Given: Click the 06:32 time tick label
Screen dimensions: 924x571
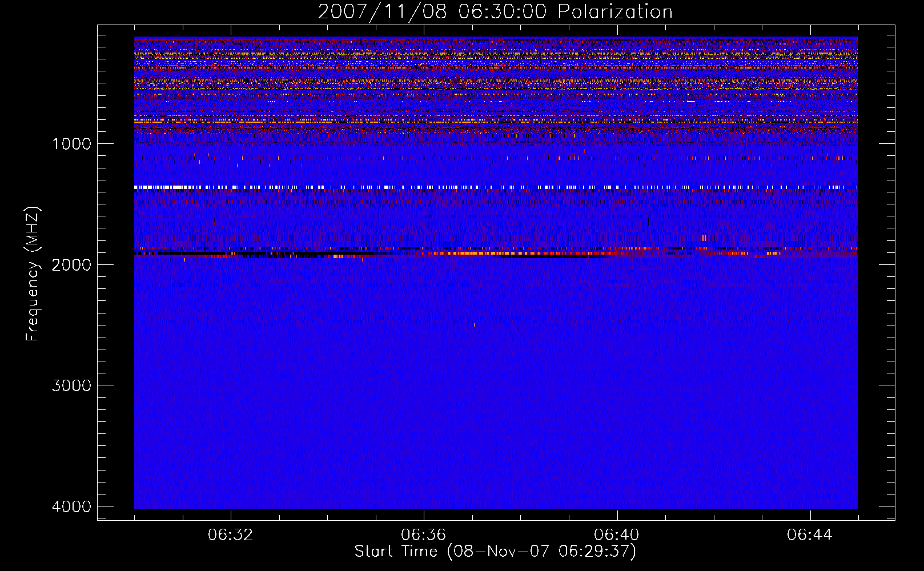Looking at the screenshot, I should coord(231,535).
